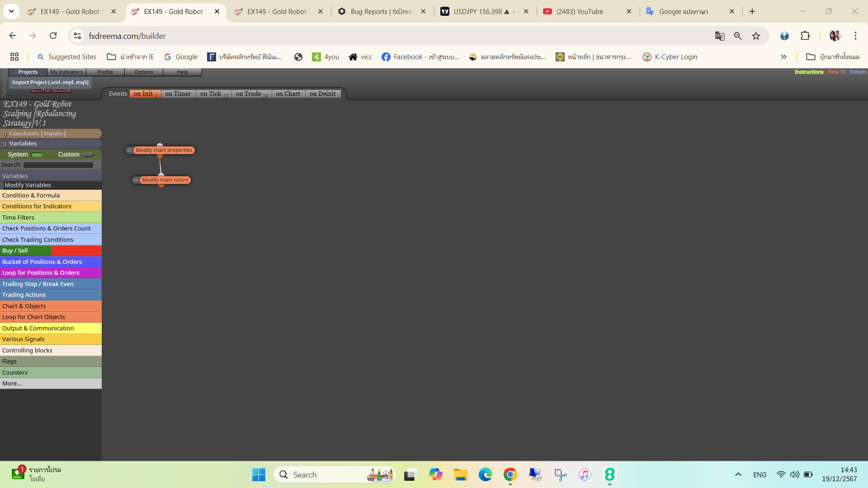Image resolution: width=868 pixels, height=488 pixels.
Task: Click the Google Translate page icon
Action: (x=720, y=36)
